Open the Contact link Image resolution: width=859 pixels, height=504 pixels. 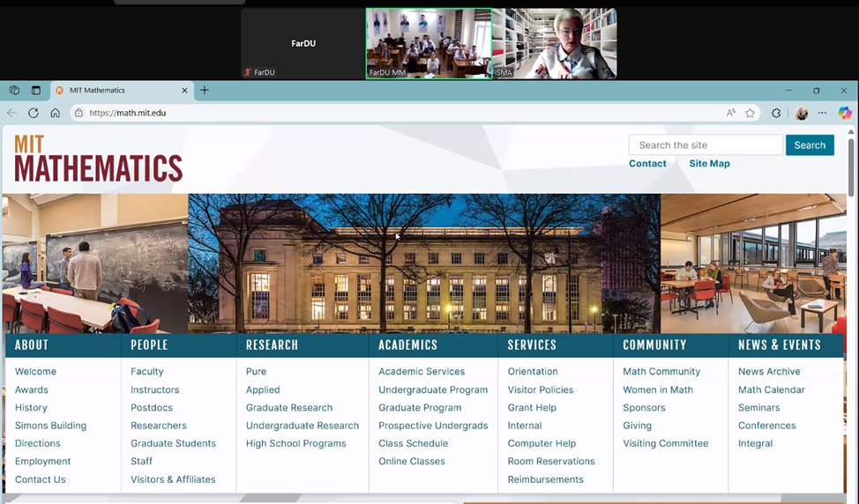click(x=647, y=164)
